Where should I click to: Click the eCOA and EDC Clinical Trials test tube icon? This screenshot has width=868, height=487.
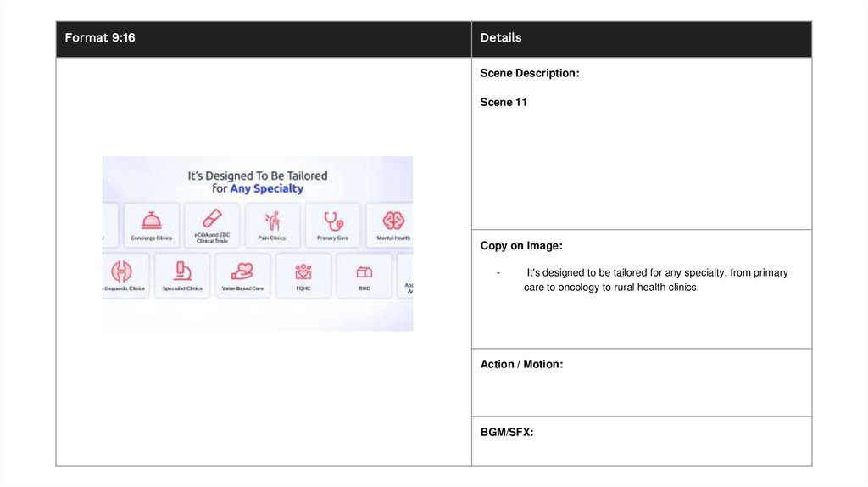pyautogui.click(x=212, y=218)
